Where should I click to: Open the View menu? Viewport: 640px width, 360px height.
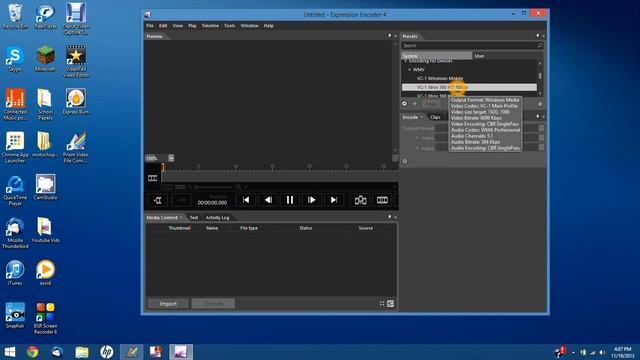[178, 26]
